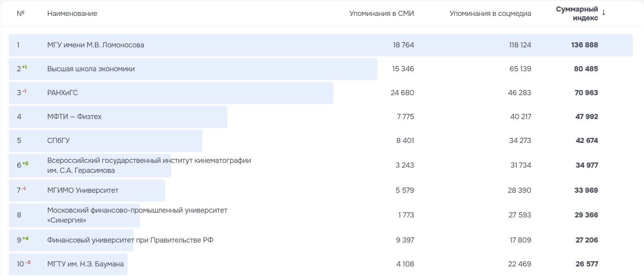
Task: Click the +4 rank change indicator
Action: 26,239
